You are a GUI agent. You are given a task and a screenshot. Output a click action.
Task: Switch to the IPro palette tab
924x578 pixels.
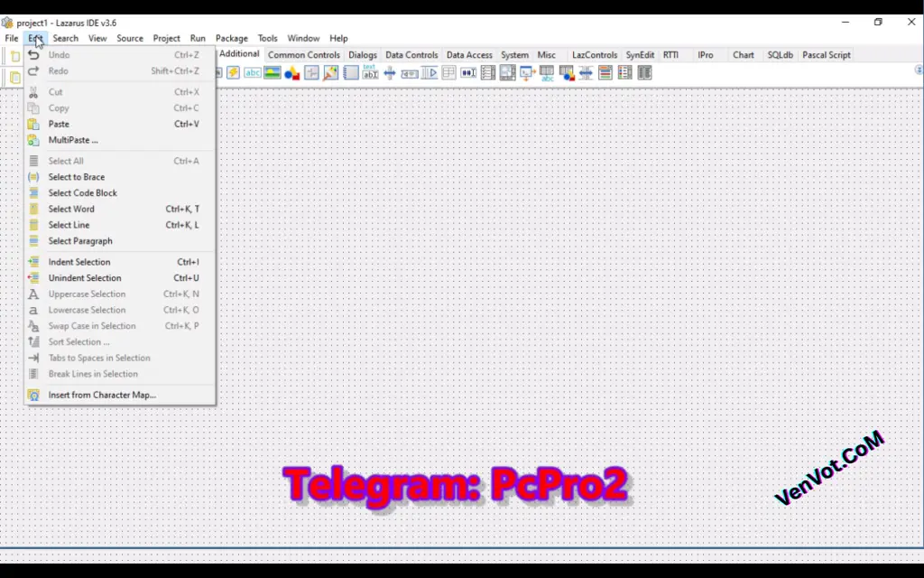coord(706,55)
